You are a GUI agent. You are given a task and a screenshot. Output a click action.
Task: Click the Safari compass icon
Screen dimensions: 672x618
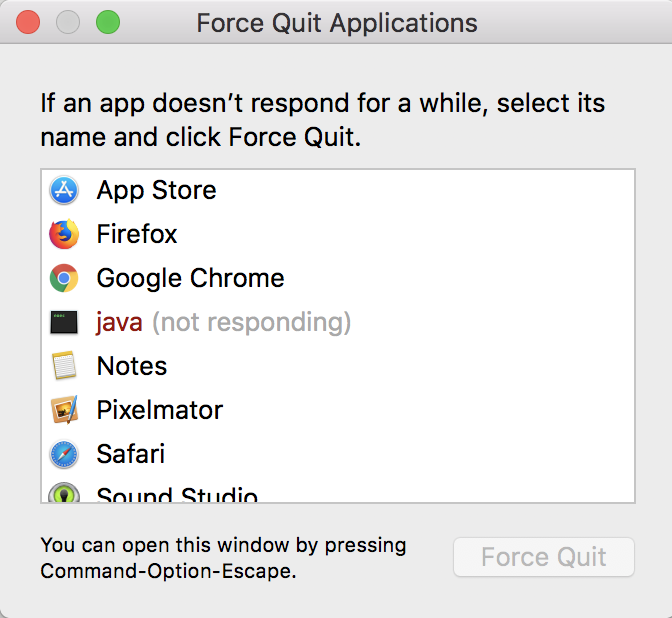pyautogui.click(x=64, y=454)
